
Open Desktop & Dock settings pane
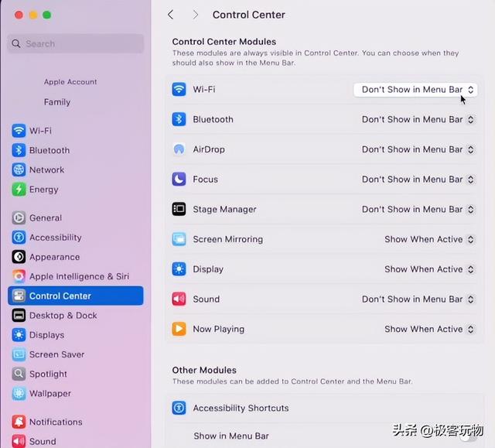(x=76, y=315)
